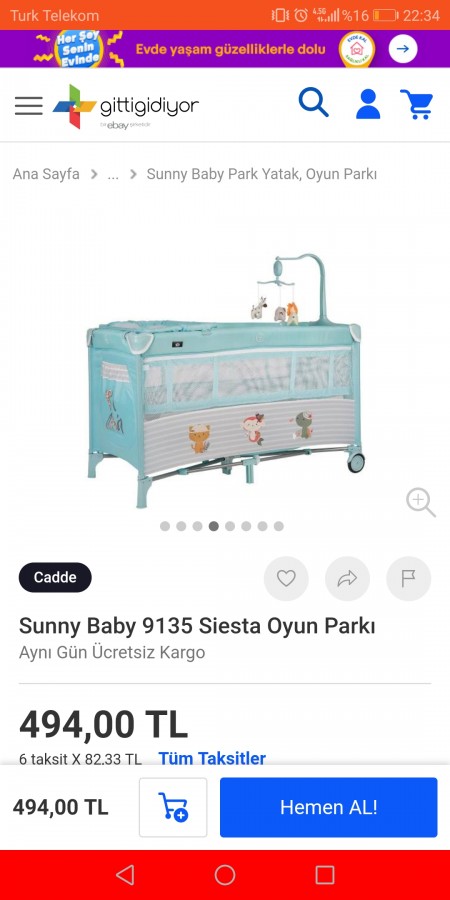450x900 pixels.
Task: Expand the collapsed breadcrumb ellipsis
Action: 113,174
